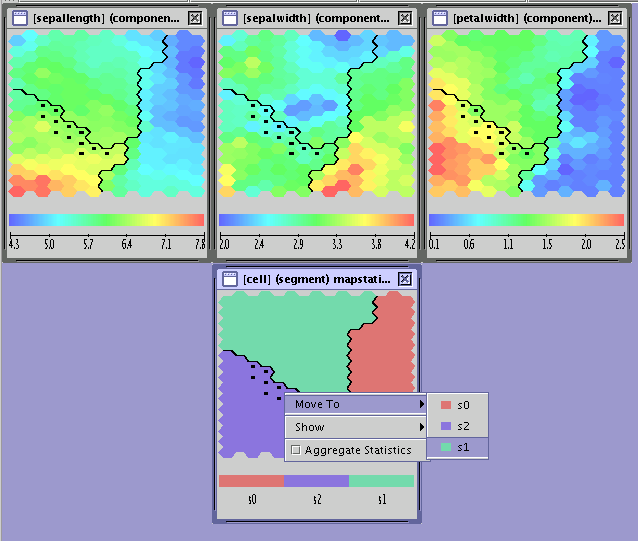Expand the Move To submenu

tap(355, 404)
